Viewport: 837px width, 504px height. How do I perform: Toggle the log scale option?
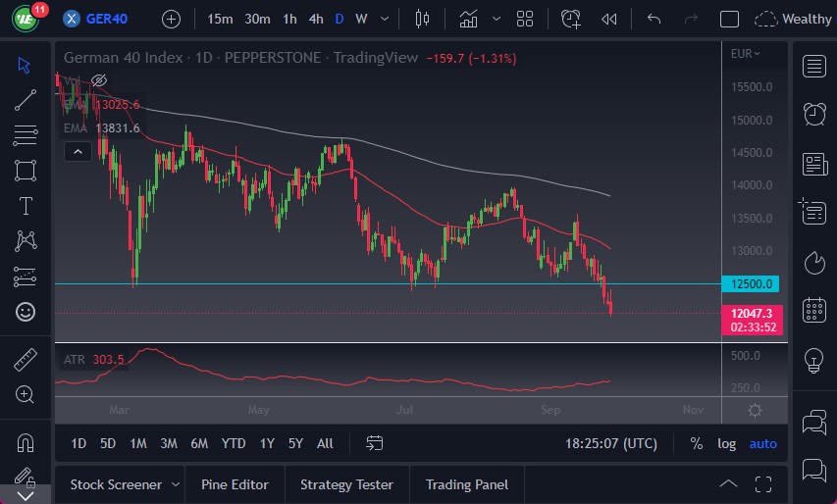(726, 443)
